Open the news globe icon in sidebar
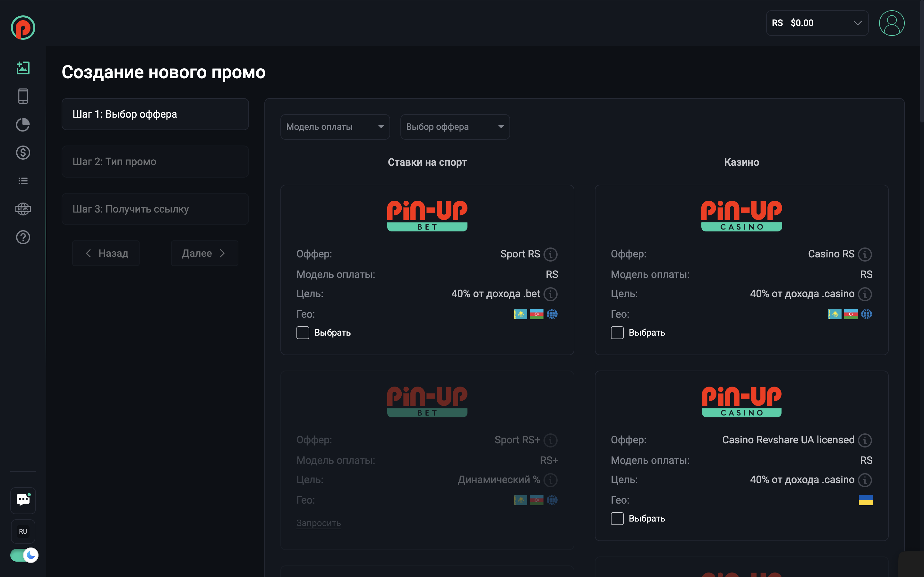This screenshot has height=577, width=924. click(23, 209)
